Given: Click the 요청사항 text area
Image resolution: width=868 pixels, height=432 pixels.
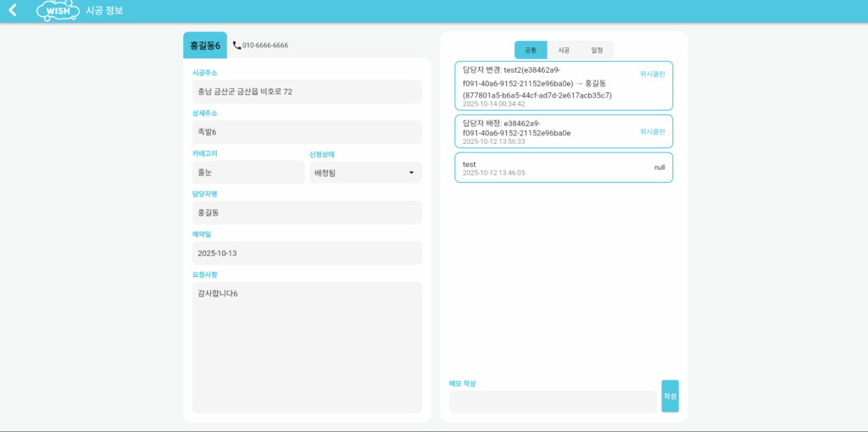Looking at the screenshot, I should pos(307,347).
